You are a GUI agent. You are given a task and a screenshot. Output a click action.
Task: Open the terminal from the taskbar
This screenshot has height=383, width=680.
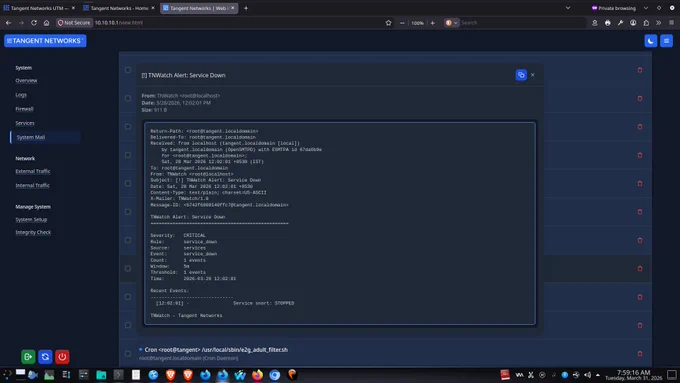(118, 375)
